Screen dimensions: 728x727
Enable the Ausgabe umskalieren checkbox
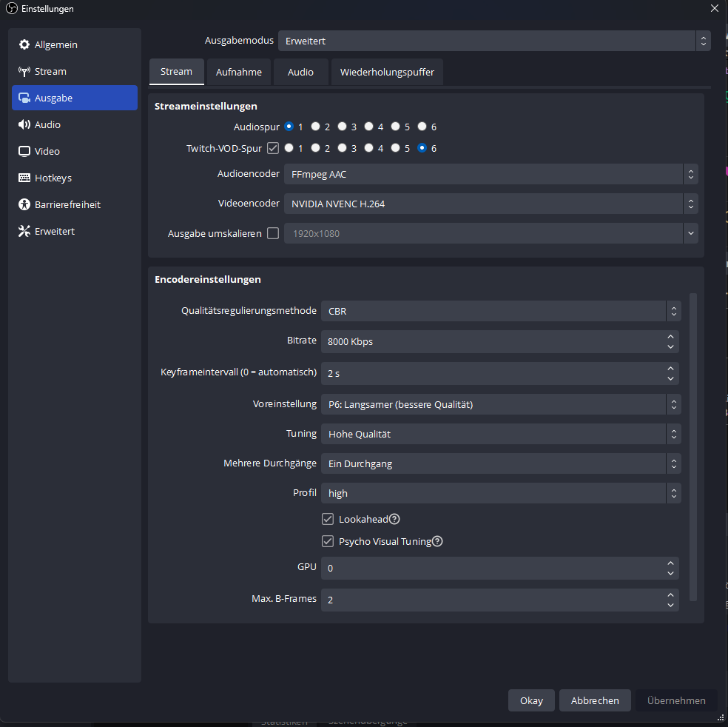pyautogui.click(x=273, y=233)
